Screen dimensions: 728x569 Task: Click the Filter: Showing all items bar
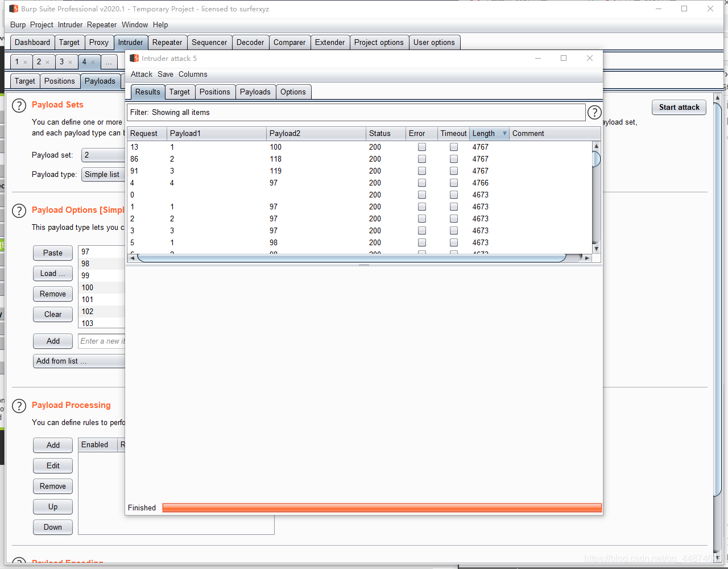click(x=356, y=112)
